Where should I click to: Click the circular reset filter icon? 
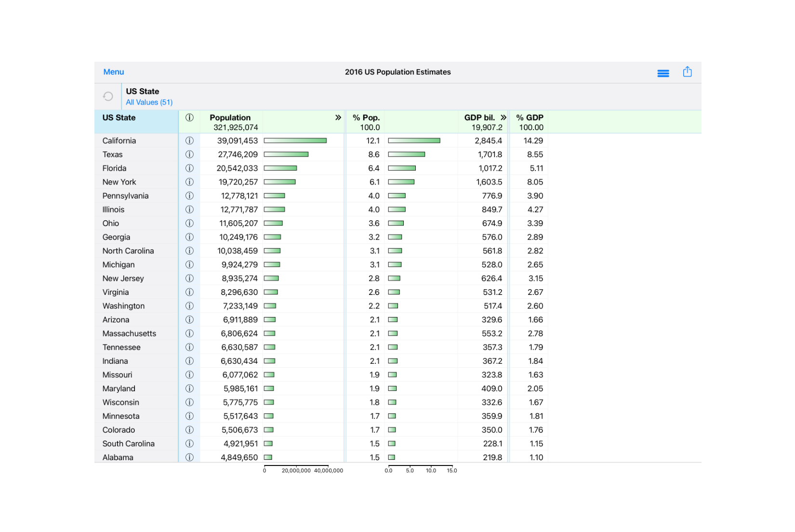point(107,96)
